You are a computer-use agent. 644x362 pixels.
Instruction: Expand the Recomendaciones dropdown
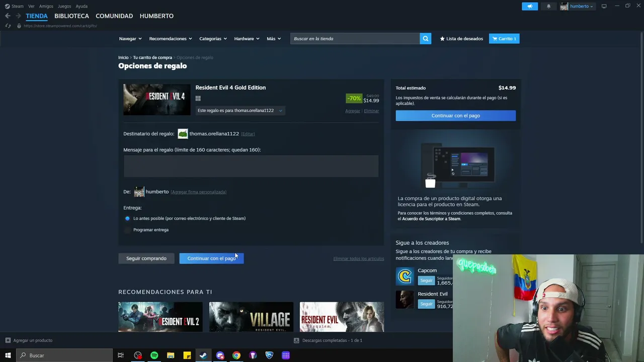click(171, 39)
